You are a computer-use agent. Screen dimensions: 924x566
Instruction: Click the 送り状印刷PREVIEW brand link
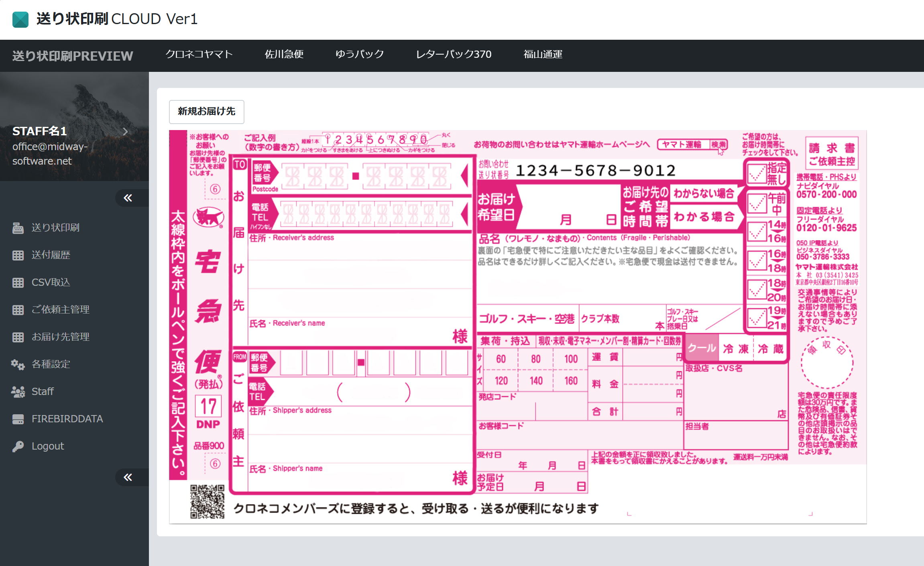(x=73, y=56)
